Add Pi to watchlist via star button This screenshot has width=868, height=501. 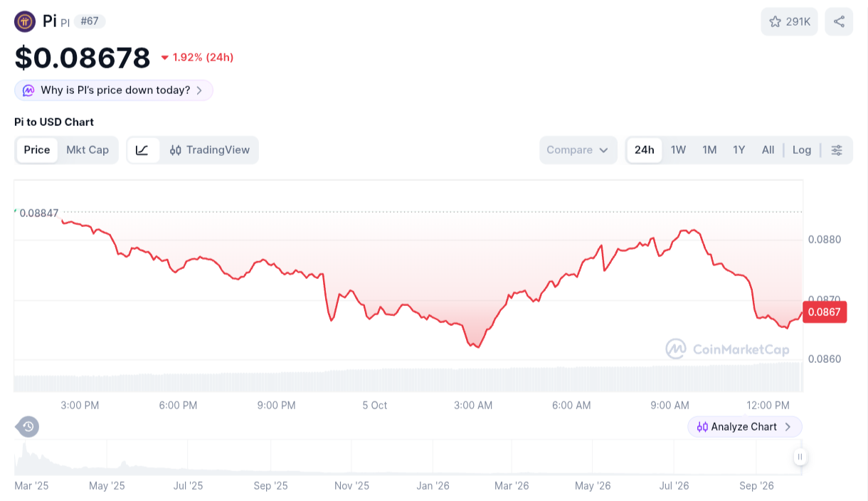(789, 22)
